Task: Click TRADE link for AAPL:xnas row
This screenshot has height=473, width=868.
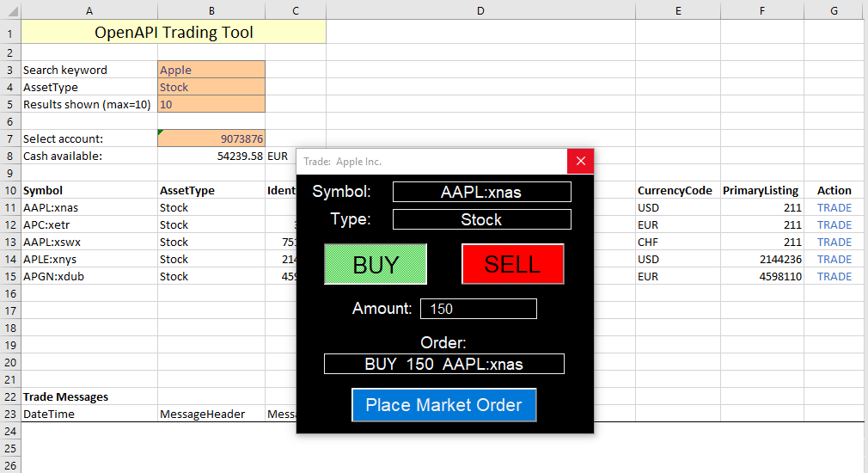Action: (834, 207)
